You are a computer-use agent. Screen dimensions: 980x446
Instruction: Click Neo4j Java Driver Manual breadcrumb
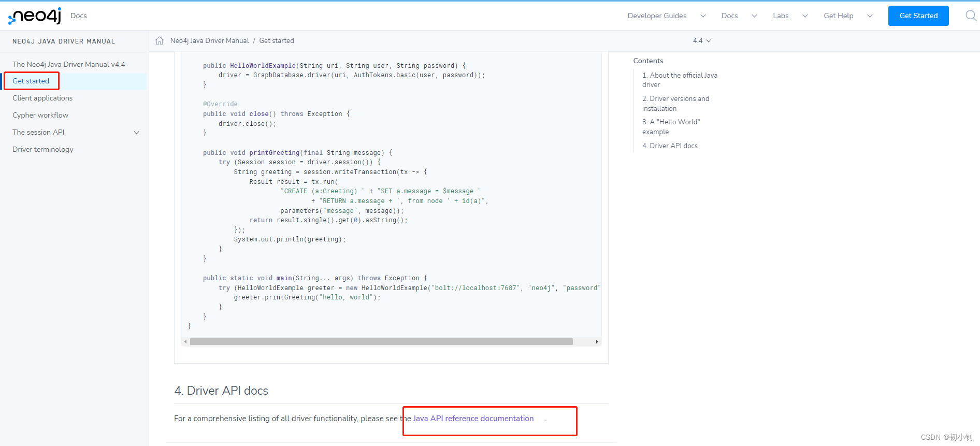pos(210,40)
